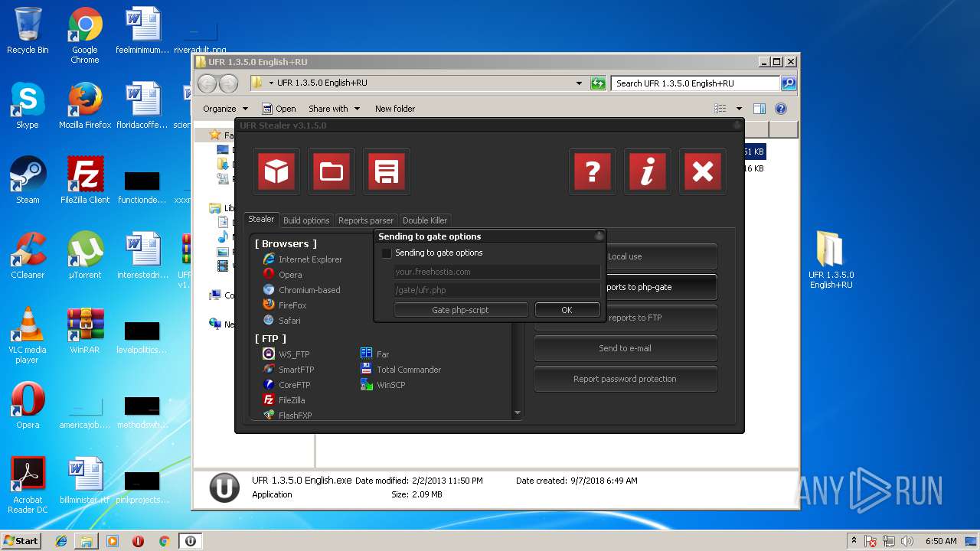The width and height of the screenshot is (980, 551).
Task: Click the taskbar volume icon
Action: 908,541
